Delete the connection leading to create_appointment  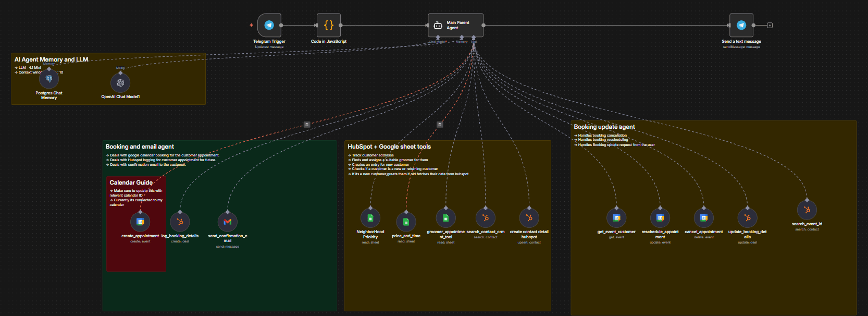coord(307,125)
